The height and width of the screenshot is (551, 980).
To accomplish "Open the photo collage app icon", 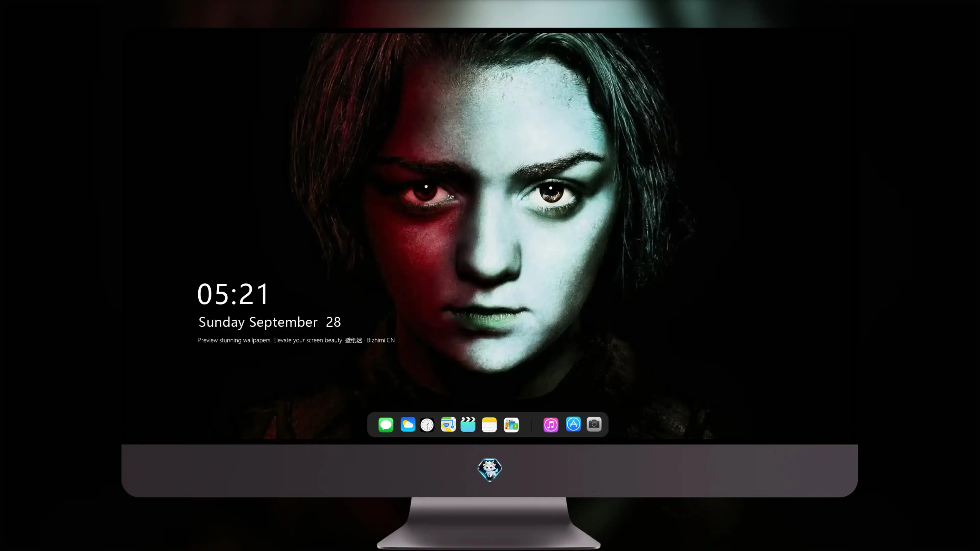I will click(x=511, y=424).
